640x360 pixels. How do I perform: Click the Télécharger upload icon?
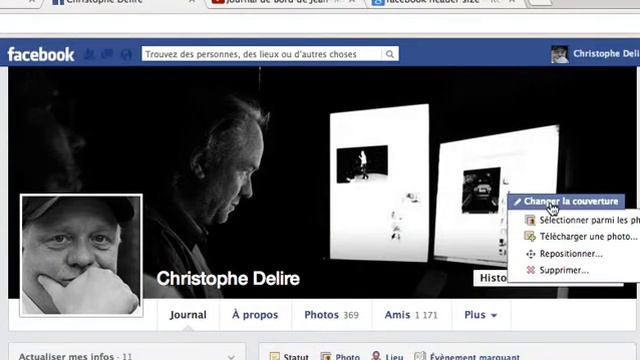point(530,236)
